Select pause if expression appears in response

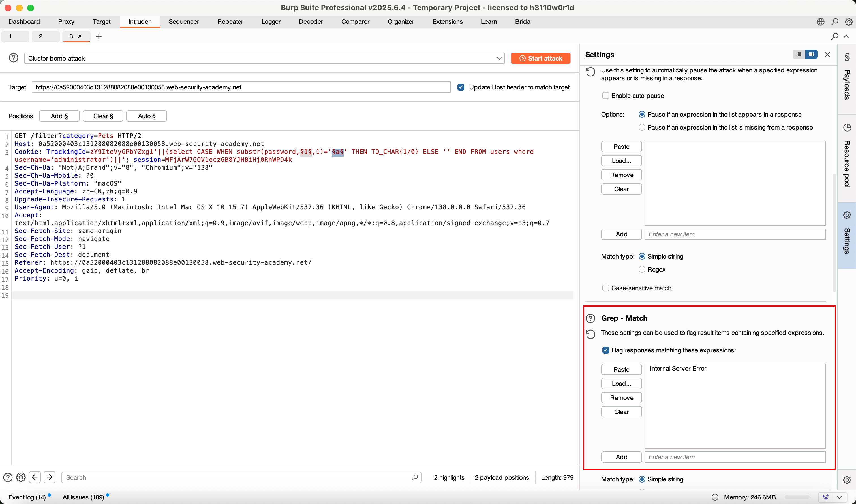point(642,115)
